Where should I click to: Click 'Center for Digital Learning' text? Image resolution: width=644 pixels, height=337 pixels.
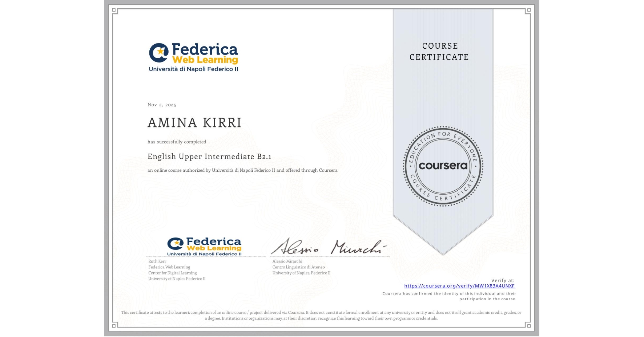(172, 273)
